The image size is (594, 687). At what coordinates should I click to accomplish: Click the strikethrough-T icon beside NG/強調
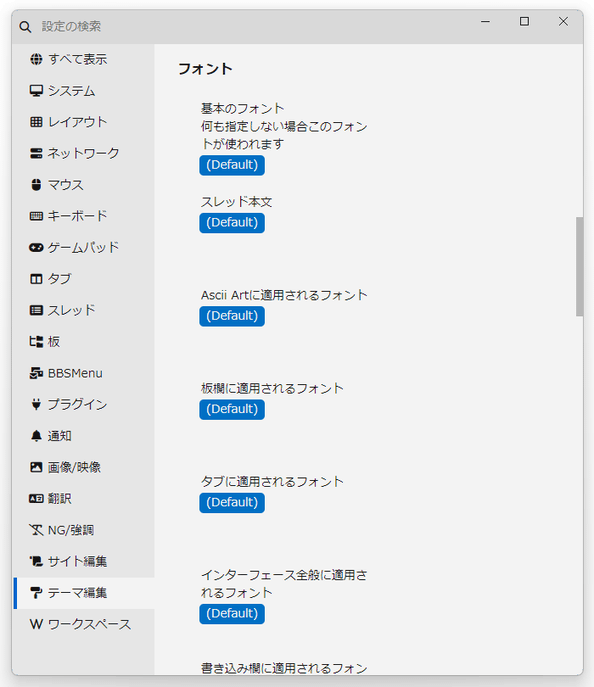pyautogui.click(x=36, y=530)
